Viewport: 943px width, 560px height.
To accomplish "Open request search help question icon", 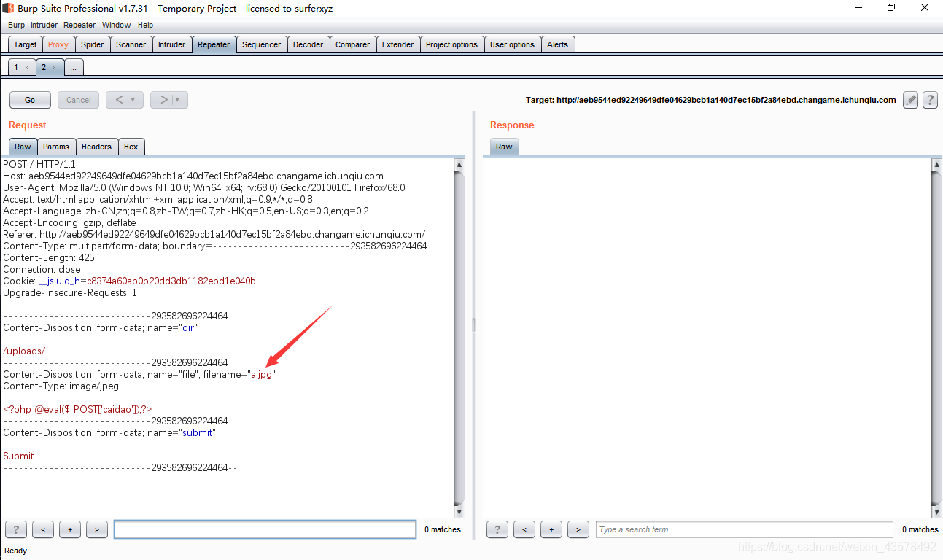I will pyautogui.click(x=16, y=529).
